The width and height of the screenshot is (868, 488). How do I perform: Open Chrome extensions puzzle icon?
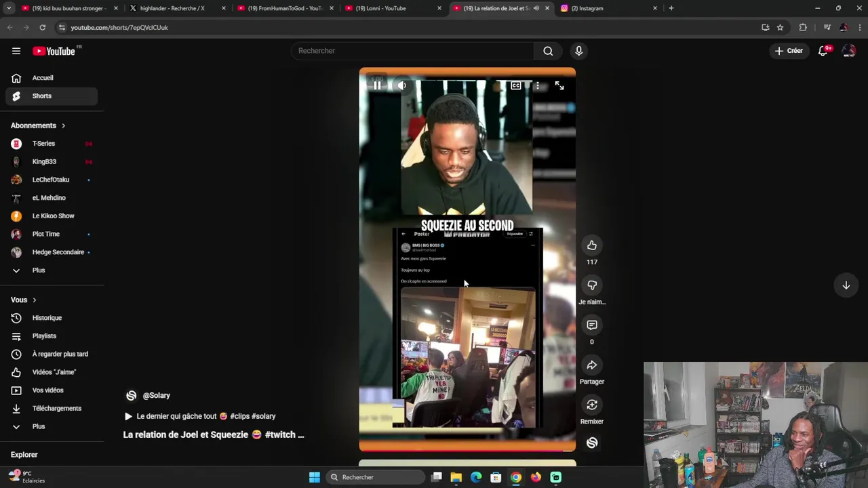click(803, 27)
